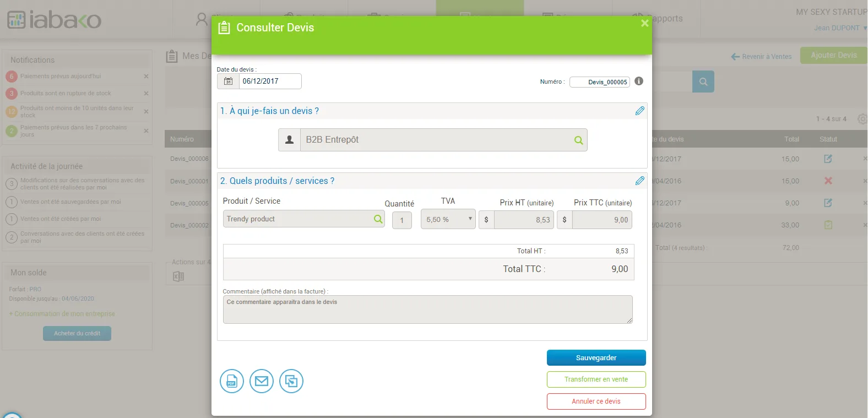
Task: Click the Revenir à Ventes link
Action: (761, 57)
